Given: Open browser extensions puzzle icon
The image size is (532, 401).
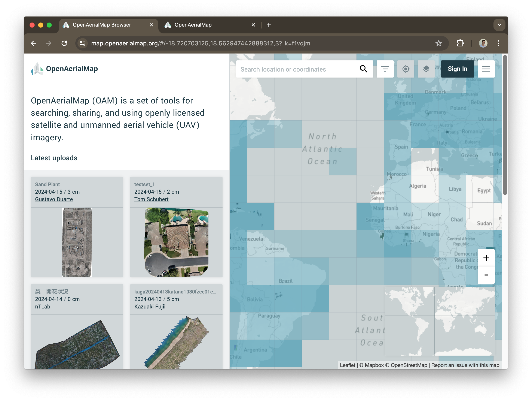Looking at the screenshot, I should (x=460, y=43).
